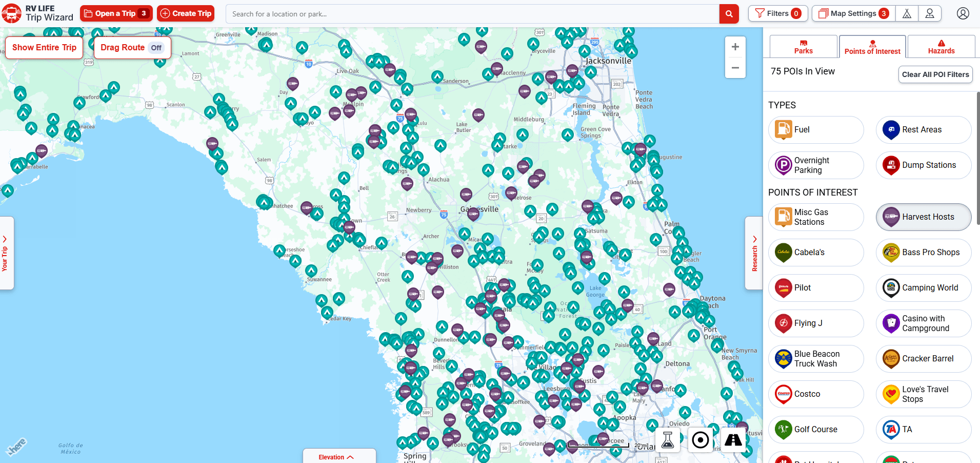This screenshot has width=980, height=463.
Task: Click Clear All POI Filters button
Action: 935,74
